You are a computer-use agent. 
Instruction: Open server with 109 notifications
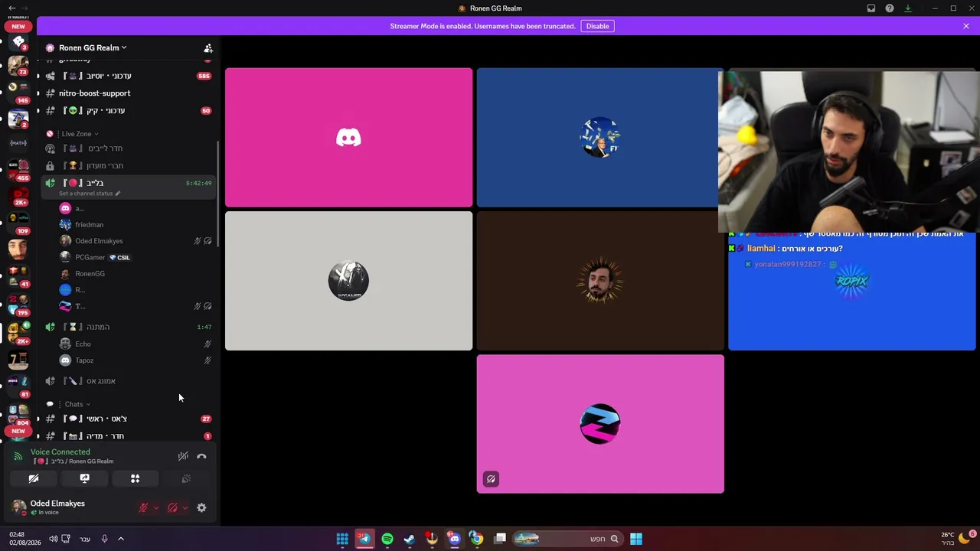click(18, 222)
